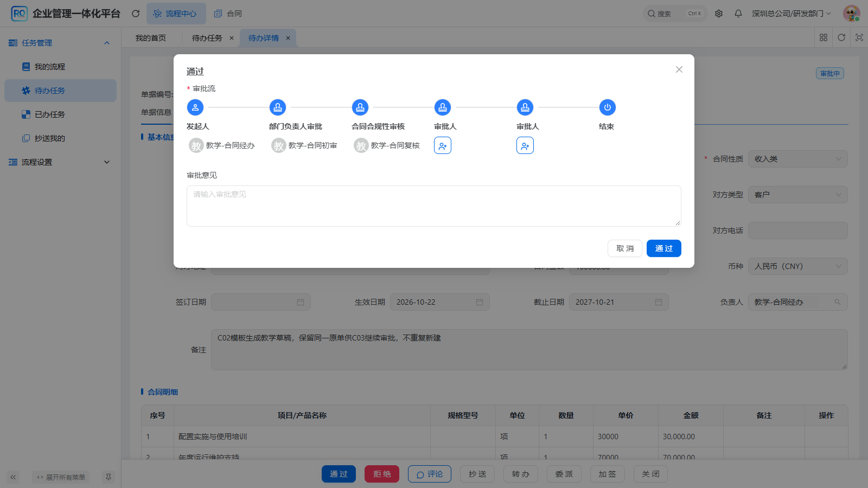
Task: Select 我的流程 in the sidebar
Action: [60, 67]
